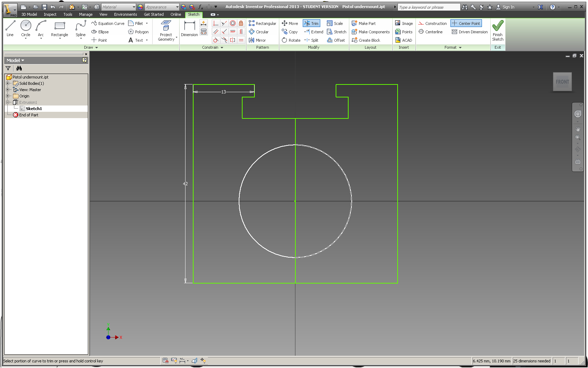Select the Offset tool
Image resolution: width=588 pixels, height=368 pixels.
click(x=336, y=40)
